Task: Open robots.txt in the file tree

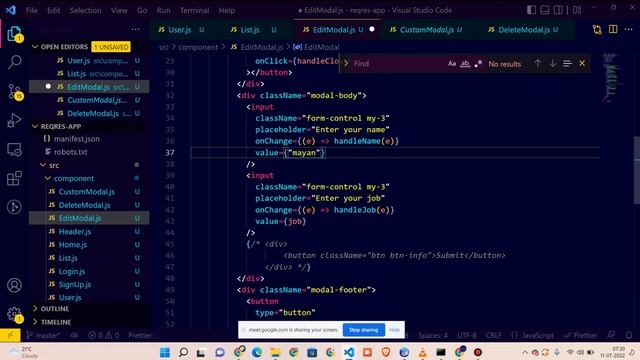Action: coord(71,152)
